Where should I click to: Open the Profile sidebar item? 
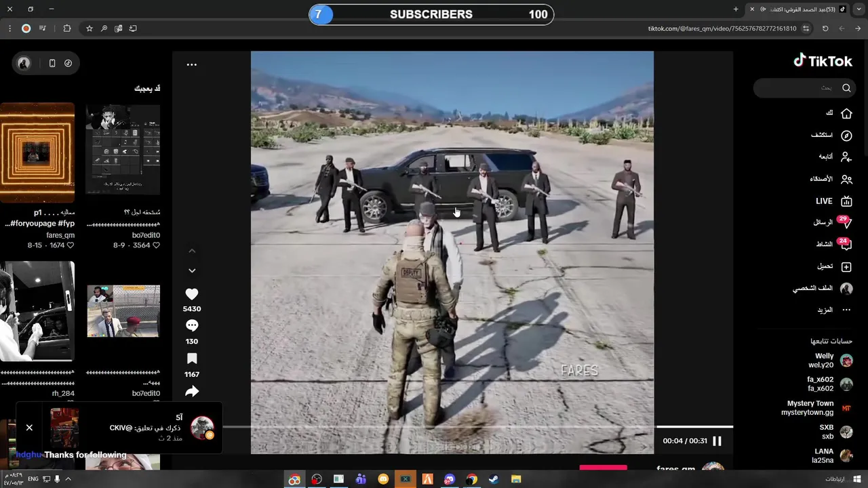click(x=823, y=289)
